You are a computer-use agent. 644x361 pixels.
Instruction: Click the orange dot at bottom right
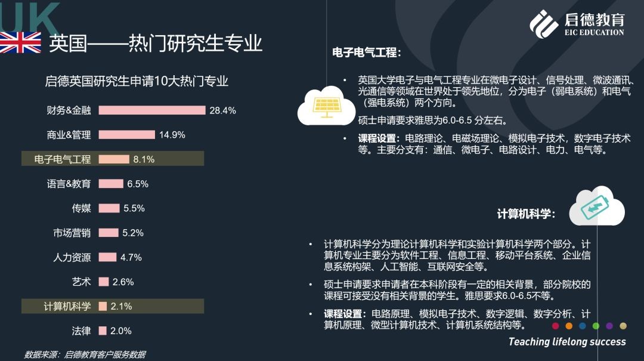coord(569,326)
